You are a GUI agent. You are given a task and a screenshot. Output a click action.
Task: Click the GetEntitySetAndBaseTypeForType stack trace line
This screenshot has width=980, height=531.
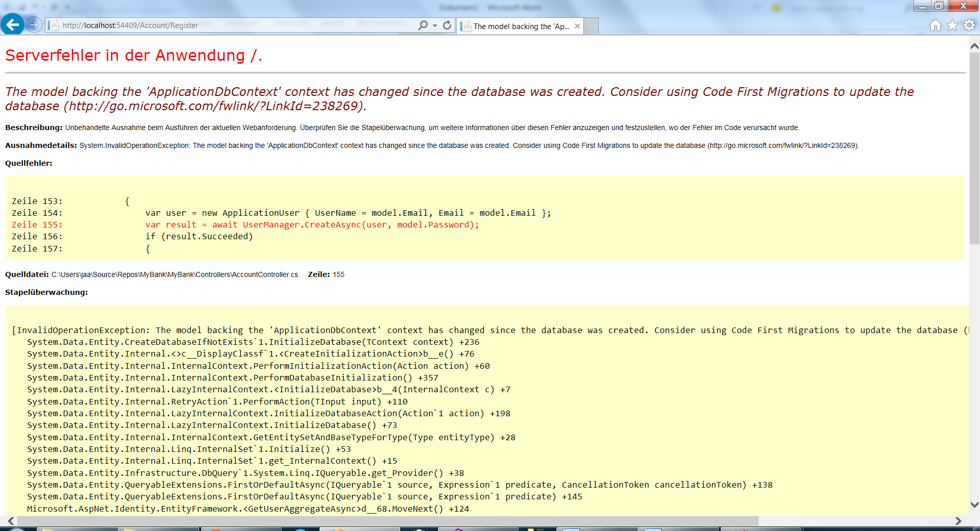coord(271,437)
